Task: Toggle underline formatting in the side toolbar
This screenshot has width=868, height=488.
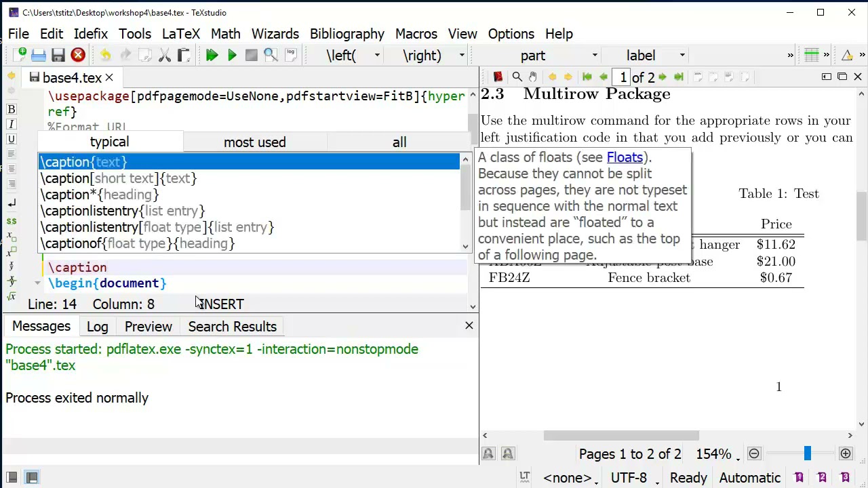Action: click(x=12, y=139)
